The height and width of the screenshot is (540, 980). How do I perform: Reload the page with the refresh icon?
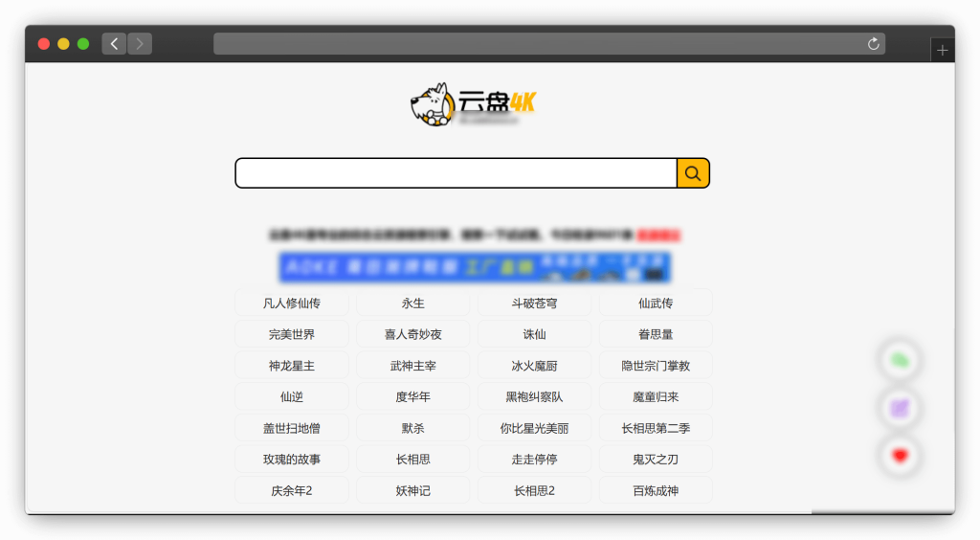873,44
